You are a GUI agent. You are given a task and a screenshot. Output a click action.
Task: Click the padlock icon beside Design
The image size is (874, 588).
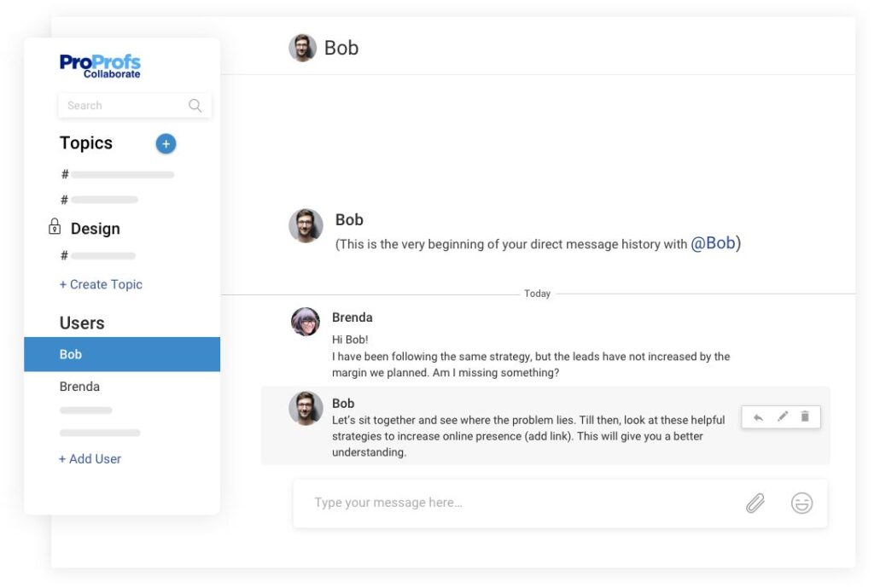point(55,226)
